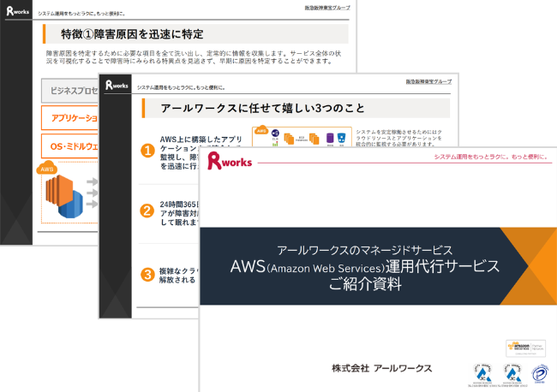Click heading 特徴①障害原因を迅速に特定
The image size is (557, 392).
132,34
